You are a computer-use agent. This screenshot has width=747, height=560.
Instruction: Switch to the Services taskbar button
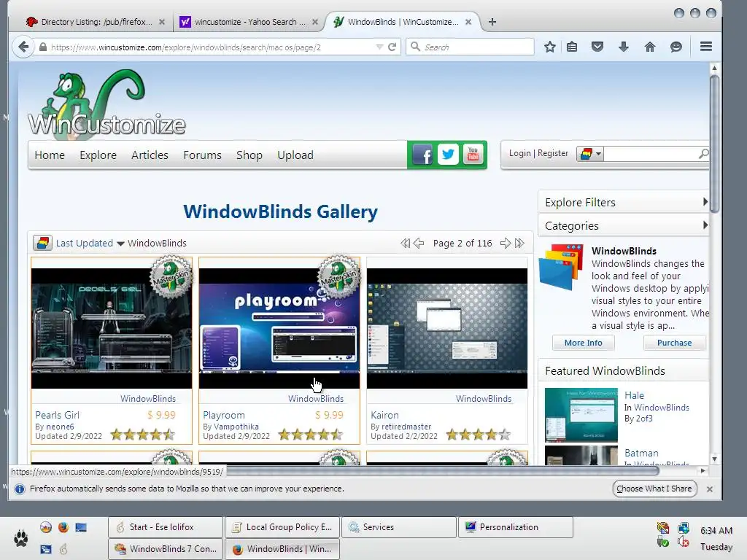tap(399, 527)
